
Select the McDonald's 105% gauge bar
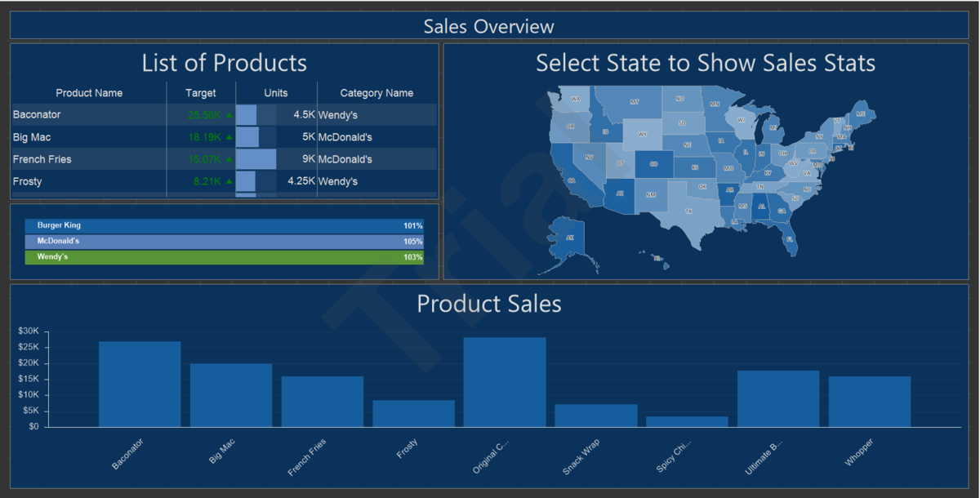pyautogui.click(x=225, y=242)
